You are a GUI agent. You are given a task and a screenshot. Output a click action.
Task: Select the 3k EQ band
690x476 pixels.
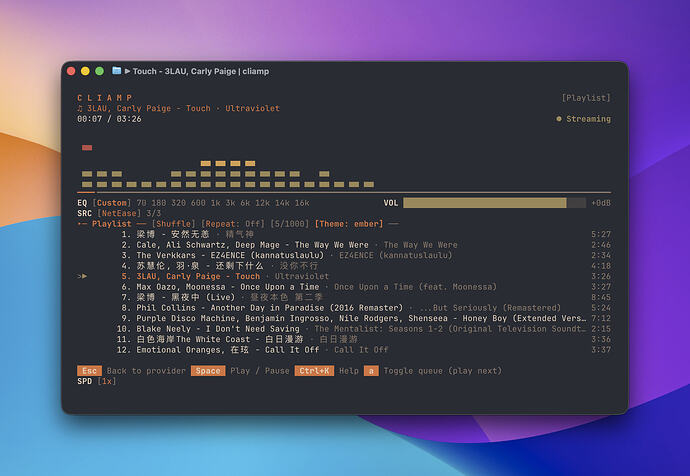pos(230,203)
